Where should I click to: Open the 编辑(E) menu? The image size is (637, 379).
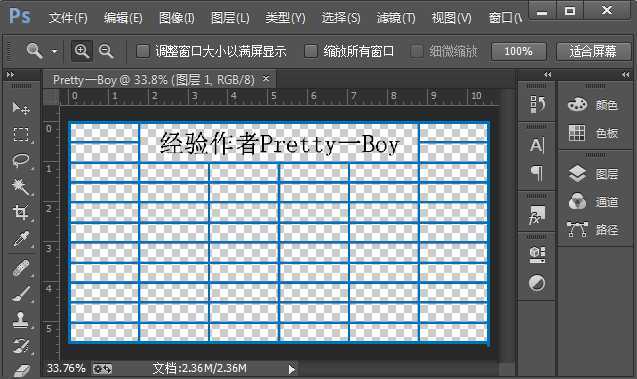123,18
